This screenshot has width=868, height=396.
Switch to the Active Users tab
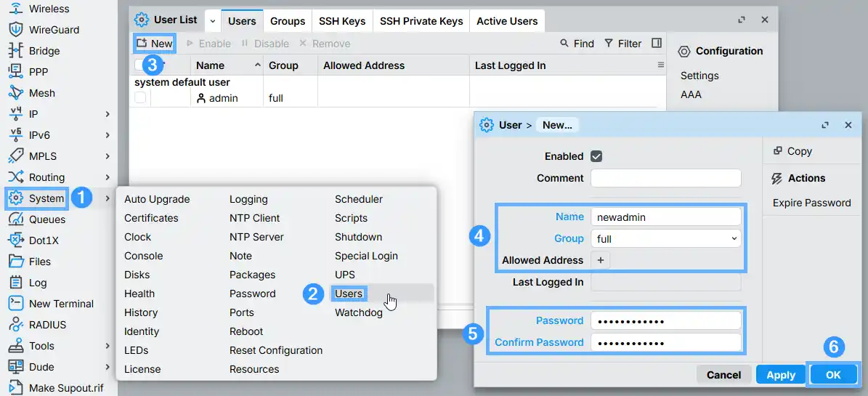click(507, 21)
